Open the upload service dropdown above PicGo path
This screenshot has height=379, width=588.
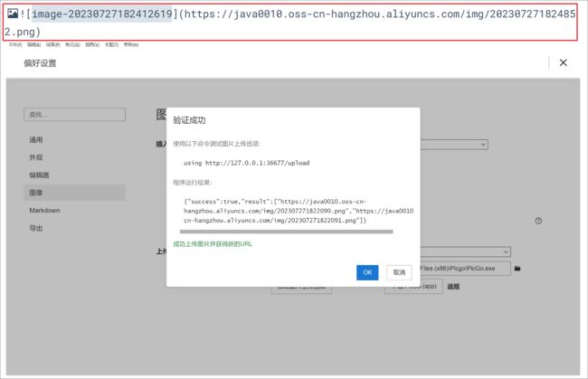[465, 252]
